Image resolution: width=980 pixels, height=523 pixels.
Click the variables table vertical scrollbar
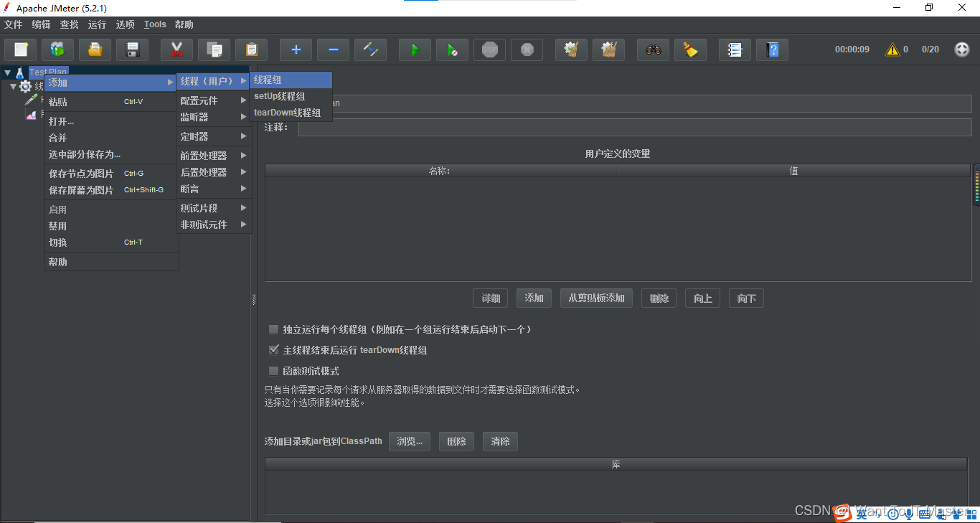(976, 184)
